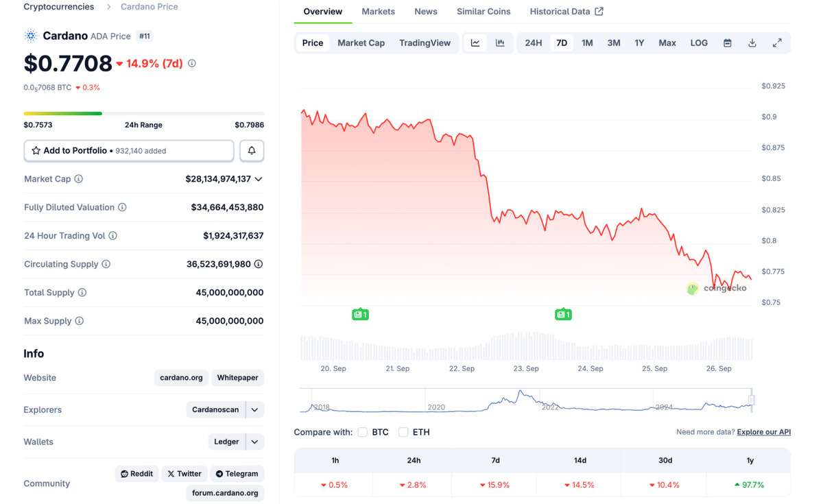
Task: Show Circulating Supply info icon
Action: point(106,264)
